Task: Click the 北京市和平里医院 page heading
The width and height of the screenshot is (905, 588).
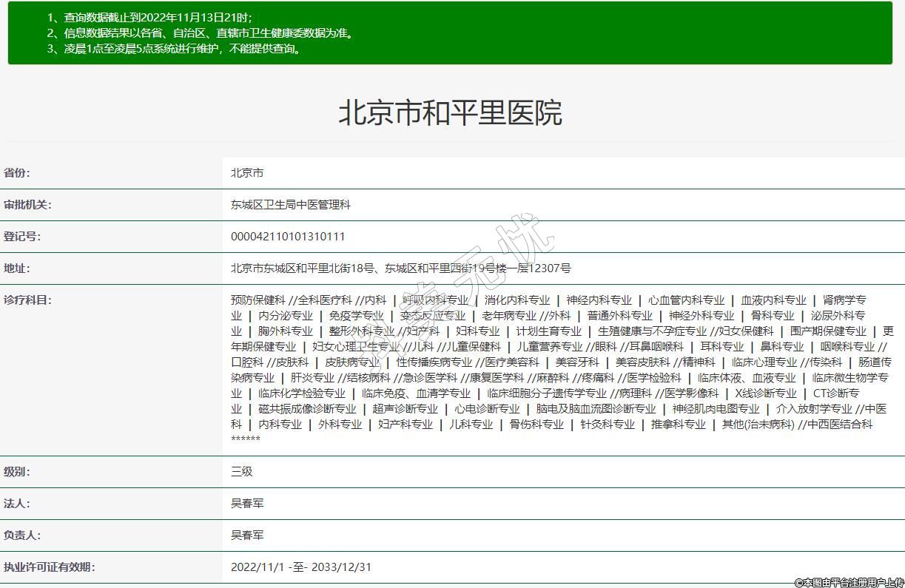Action: click(450, 112)
